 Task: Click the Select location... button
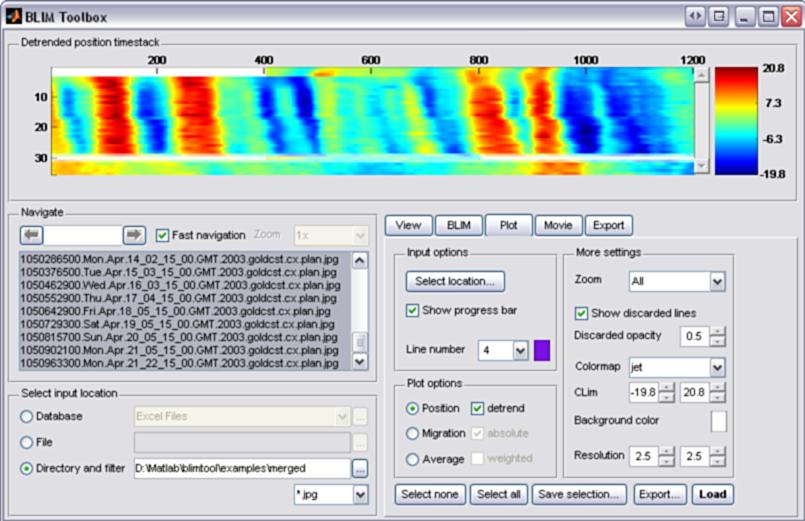[455, 281]
